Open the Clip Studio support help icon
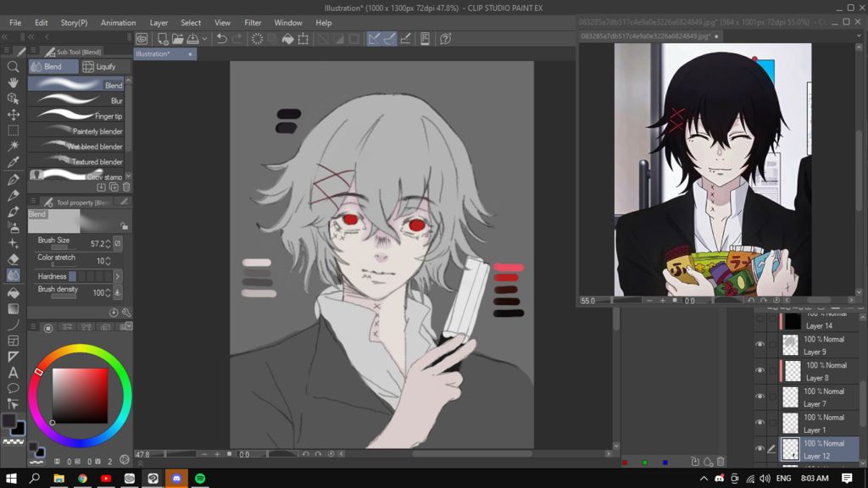 click(x=445, y=39)
